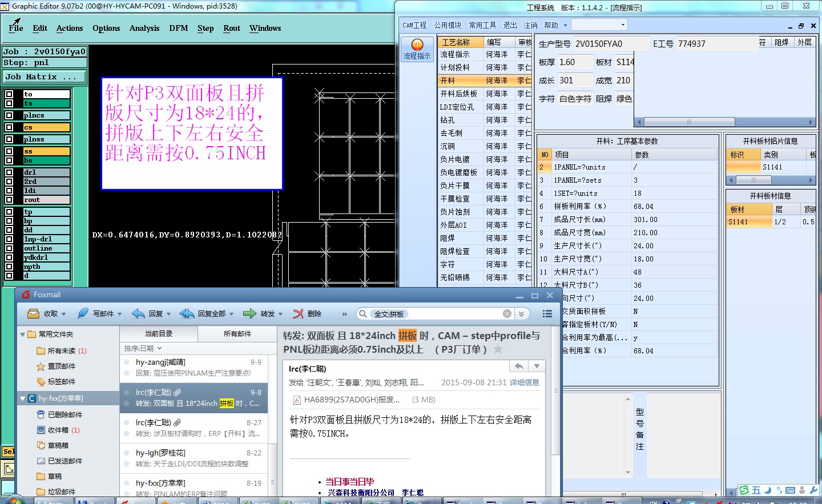Open the 写邮件 dropdown arrow
Screen dimensions: 822x504
(119, 315)
